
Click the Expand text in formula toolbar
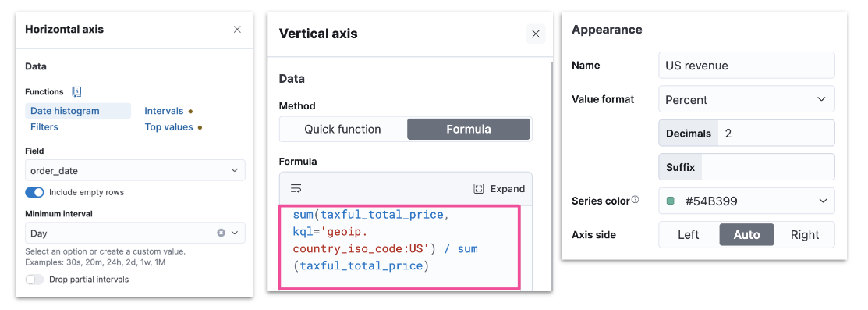click(x=508, y=188)
